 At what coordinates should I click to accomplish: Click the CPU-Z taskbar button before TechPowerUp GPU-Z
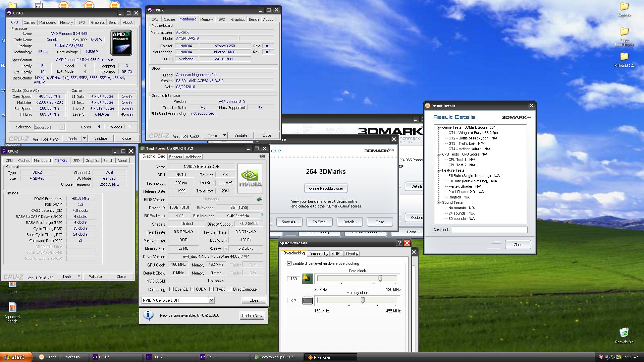tap(224, 357)
